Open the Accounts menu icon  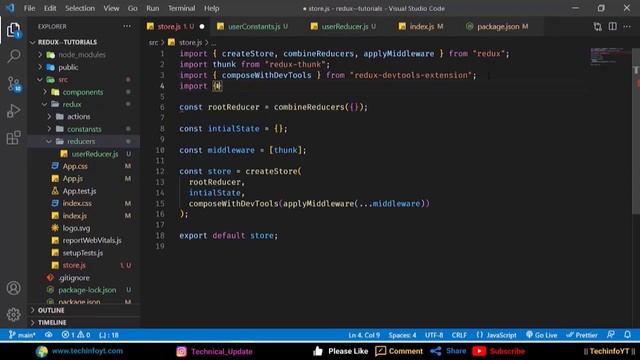click(x=13, y=288)
